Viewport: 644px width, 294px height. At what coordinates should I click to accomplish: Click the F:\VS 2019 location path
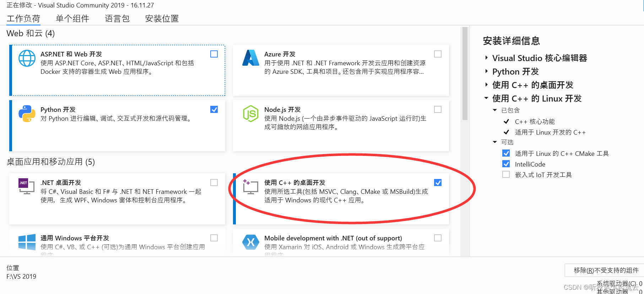[x=21, y=276]
